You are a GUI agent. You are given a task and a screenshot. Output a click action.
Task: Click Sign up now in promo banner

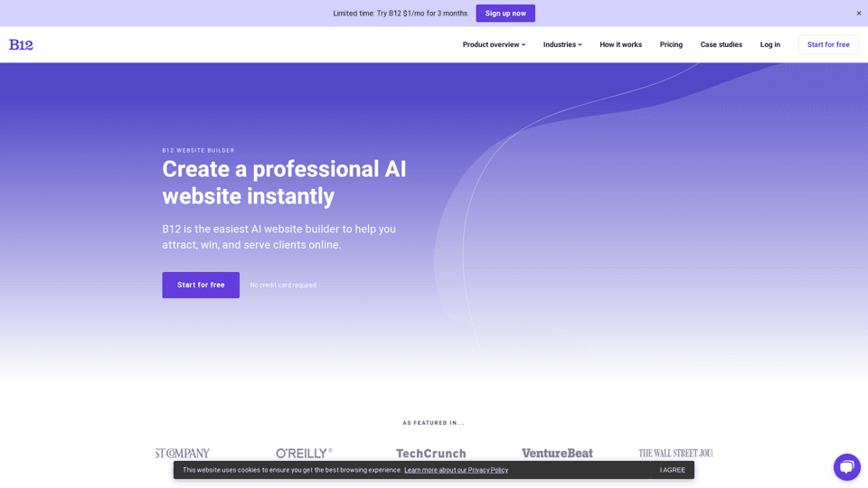point(505,14)
